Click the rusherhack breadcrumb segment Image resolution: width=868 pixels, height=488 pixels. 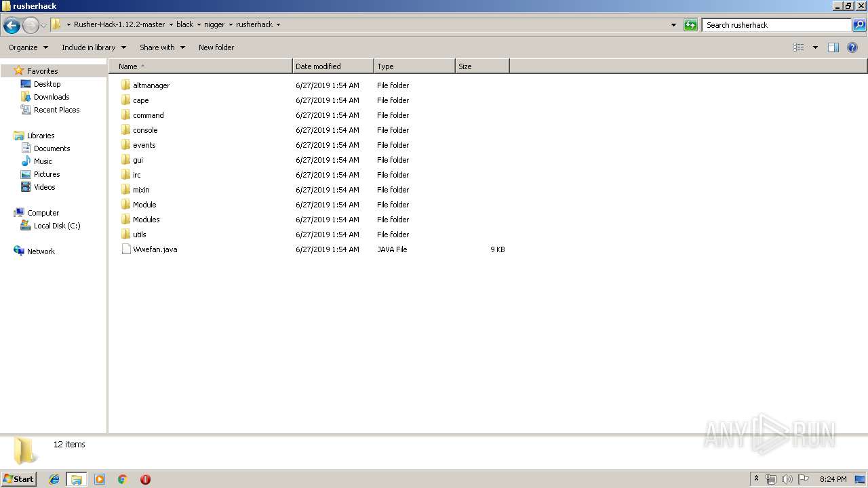[x=254, y=24]
